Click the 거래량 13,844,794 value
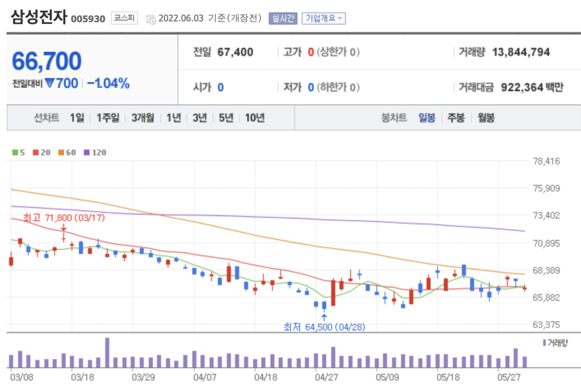 (x=521, y=52)
